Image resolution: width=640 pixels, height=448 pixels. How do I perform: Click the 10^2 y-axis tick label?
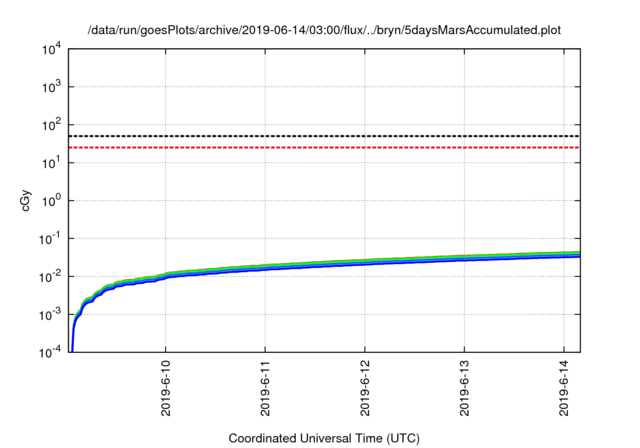point(52,124)
